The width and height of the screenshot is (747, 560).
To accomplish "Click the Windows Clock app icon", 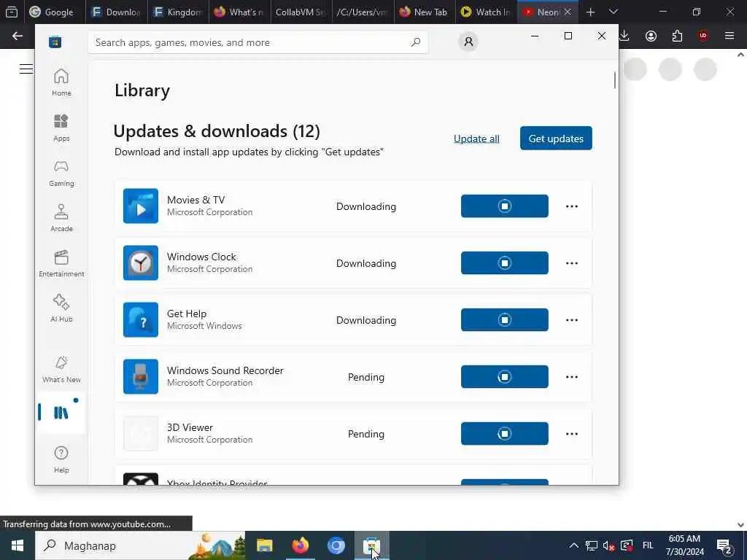I will (141, 262).
